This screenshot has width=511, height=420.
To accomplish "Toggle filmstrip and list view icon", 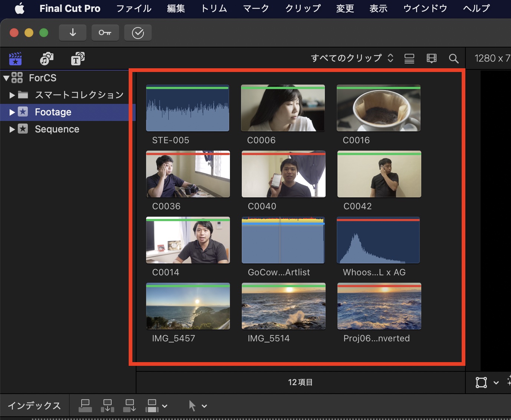I will coord(409,59).
